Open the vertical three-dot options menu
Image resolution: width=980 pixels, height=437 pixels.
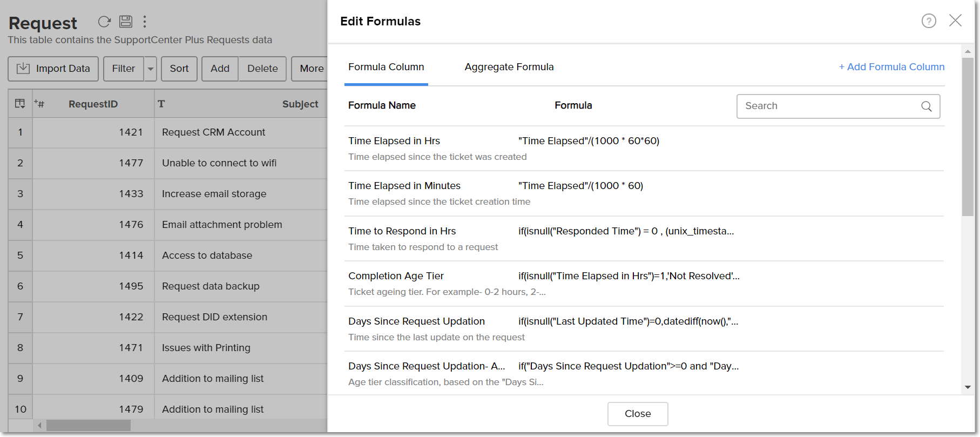point(144,22)
